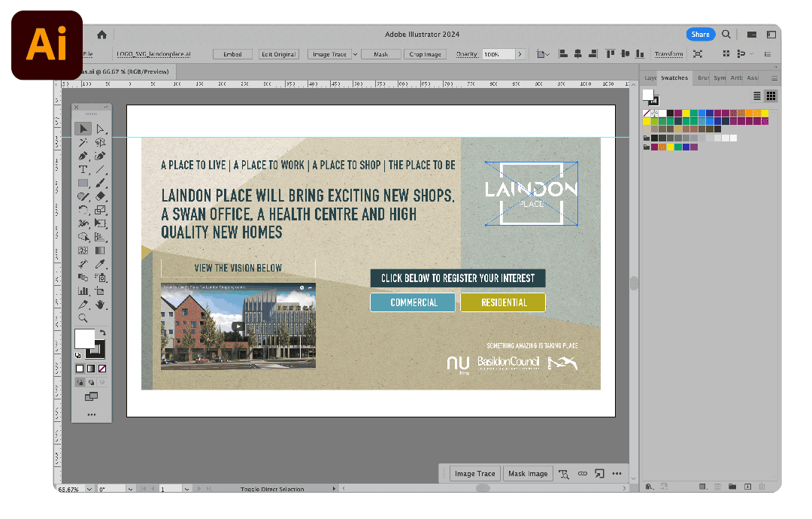Open the Search magnifier icon near Share

(x=726, y=35)
